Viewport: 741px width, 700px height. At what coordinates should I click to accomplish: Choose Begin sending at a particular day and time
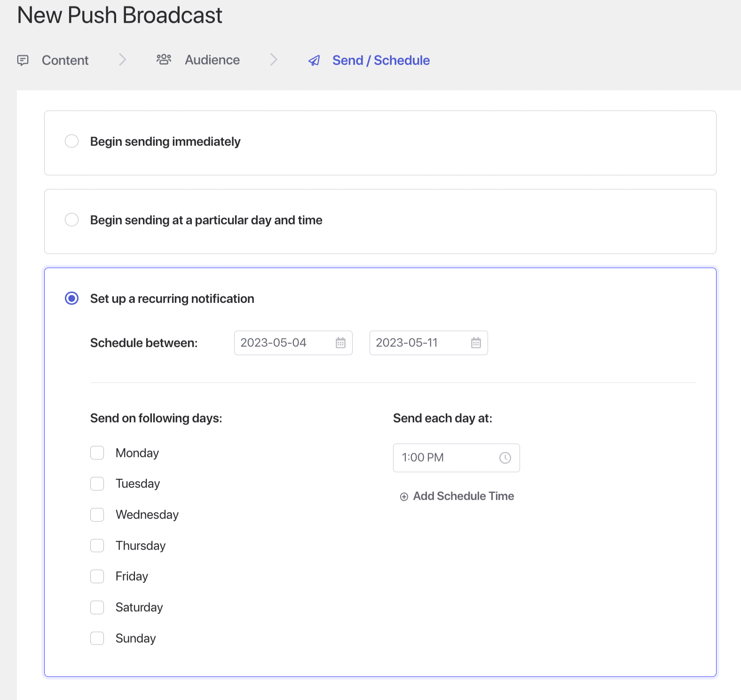point(72,220)
